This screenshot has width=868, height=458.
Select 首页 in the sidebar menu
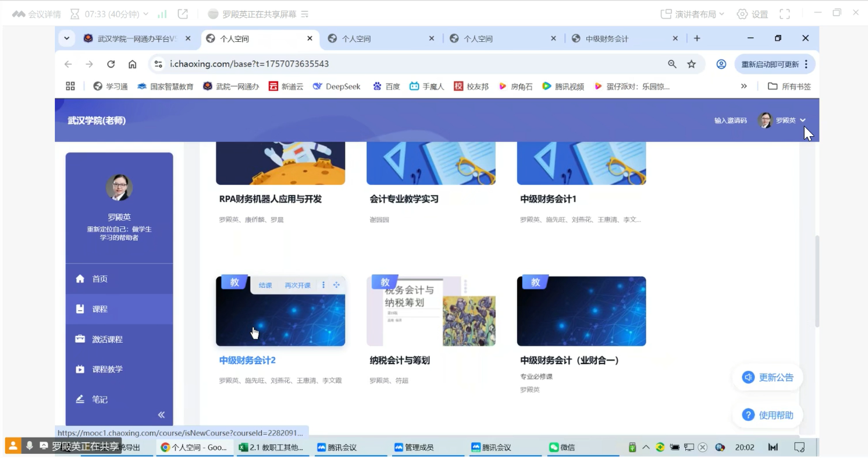[99, 279]
